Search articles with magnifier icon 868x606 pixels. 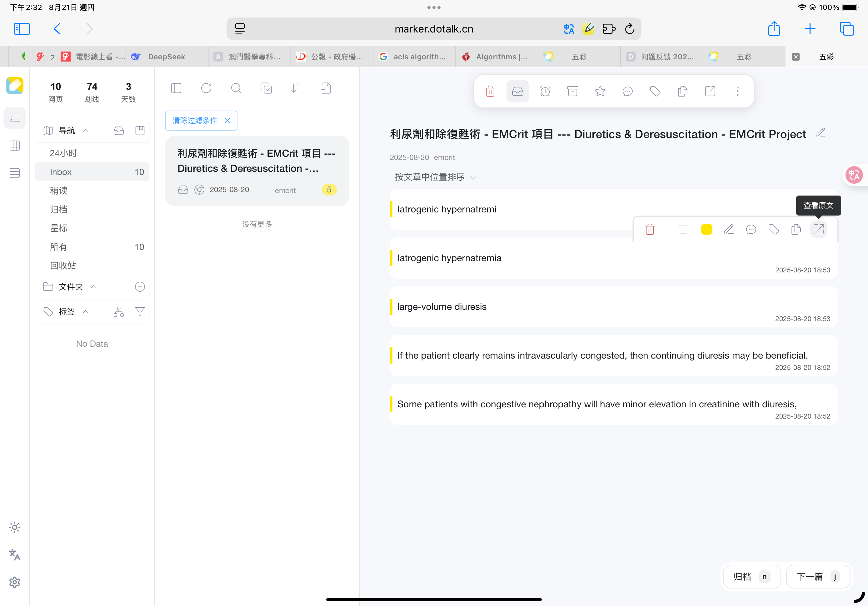pyautogui.click(x=236, y=88)
